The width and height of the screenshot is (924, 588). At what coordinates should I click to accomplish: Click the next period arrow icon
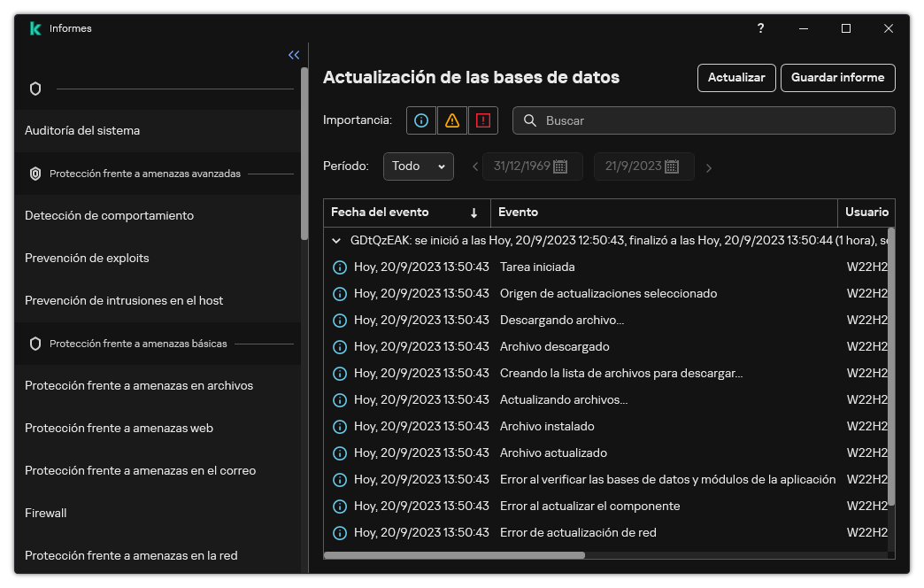click(x=709, y=166)
